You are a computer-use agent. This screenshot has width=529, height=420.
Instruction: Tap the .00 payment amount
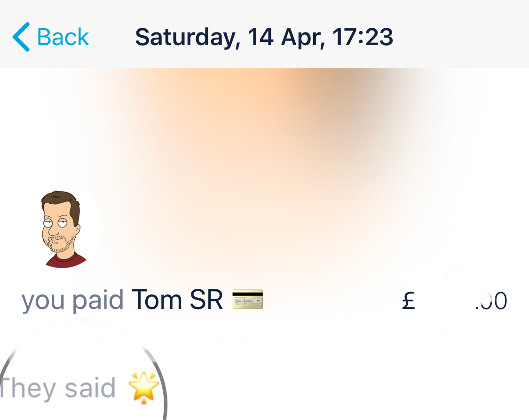(x=490, y=301)
